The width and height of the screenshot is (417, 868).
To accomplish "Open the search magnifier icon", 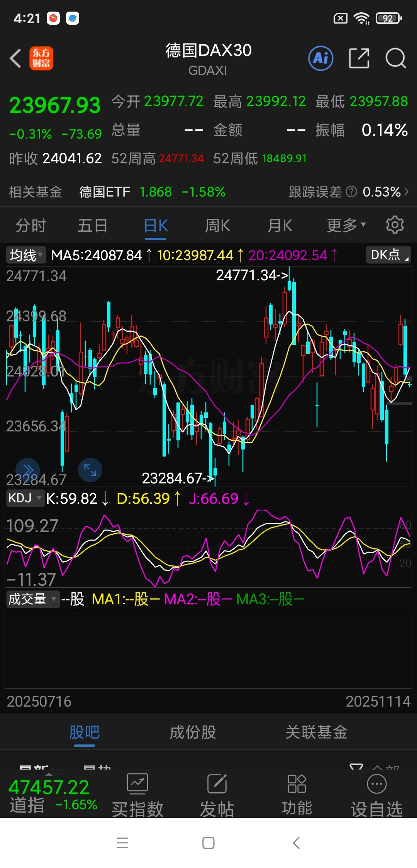I will tap(396, 58).
